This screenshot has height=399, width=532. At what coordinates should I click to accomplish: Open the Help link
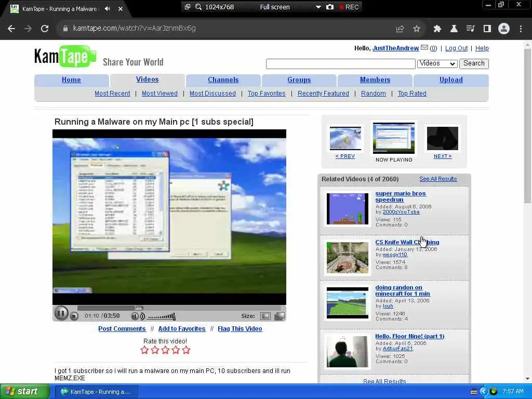[x=482, y=48]
